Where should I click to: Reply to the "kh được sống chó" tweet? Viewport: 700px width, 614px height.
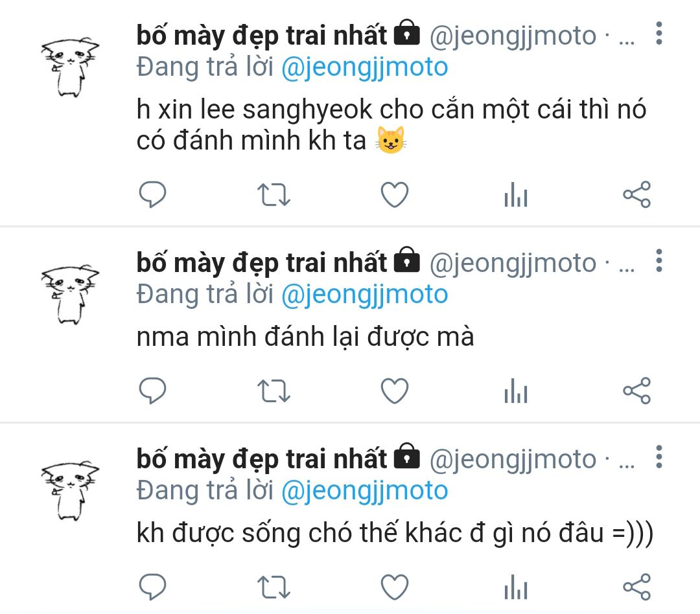click(x=153, y=587)
